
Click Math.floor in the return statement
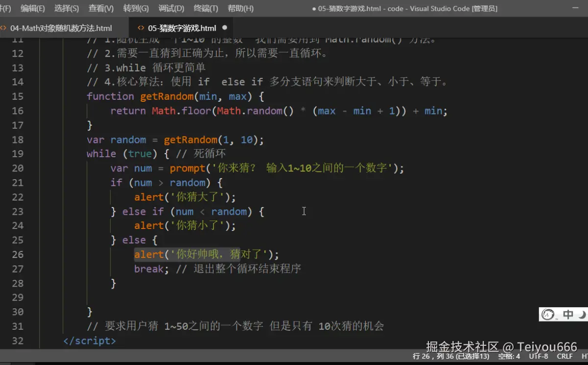181,111
